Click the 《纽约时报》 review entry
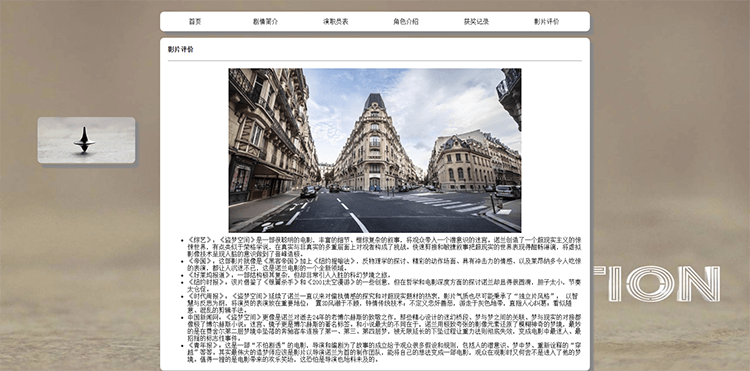 click(x=385, y=286)
